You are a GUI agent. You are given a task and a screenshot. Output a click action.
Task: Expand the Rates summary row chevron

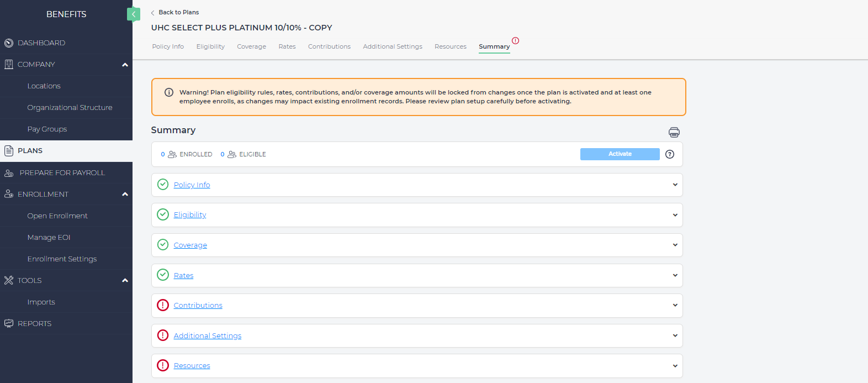pos(675,275)
